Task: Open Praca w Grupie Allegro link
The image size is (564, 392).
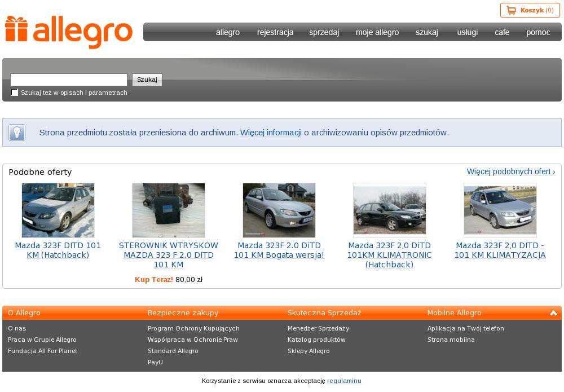Action: [42, 340]
